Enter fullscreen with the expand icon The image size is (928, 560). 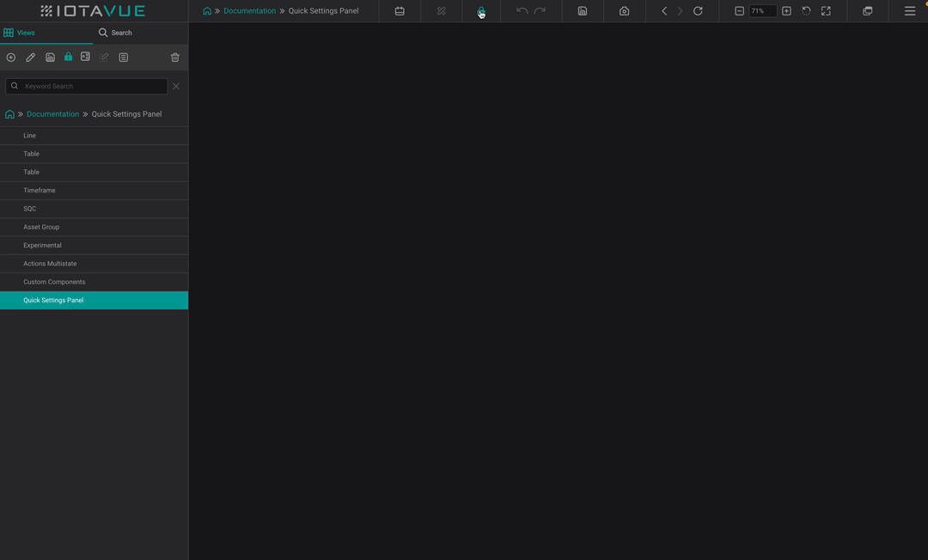[827, 10]
